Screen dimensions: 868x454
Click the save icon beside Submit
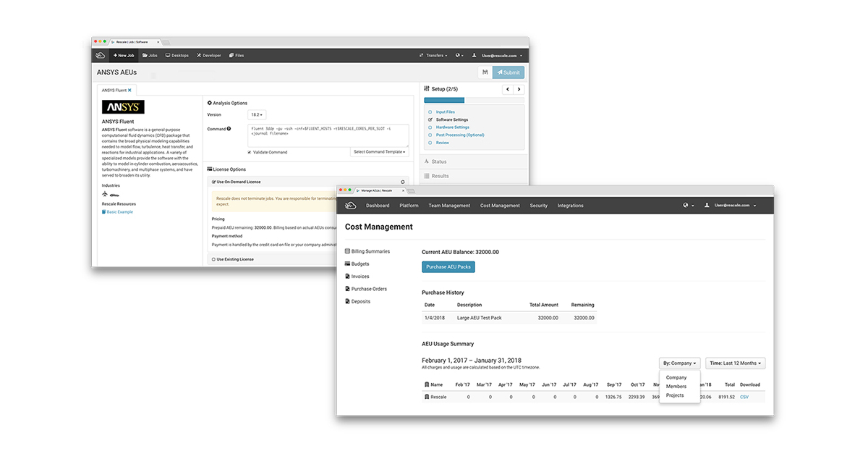[485, 72]
